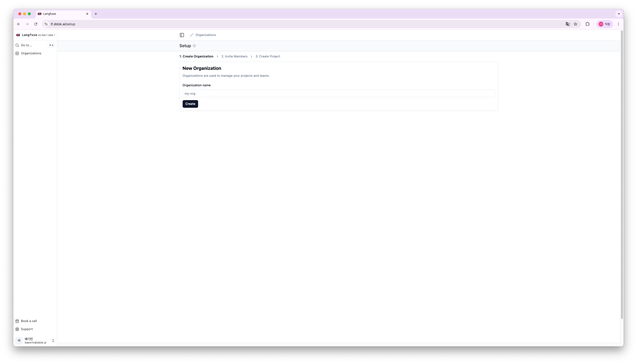
Task: Click the user avatar 배
Action: pyautogui.click(x=19, y=340)
